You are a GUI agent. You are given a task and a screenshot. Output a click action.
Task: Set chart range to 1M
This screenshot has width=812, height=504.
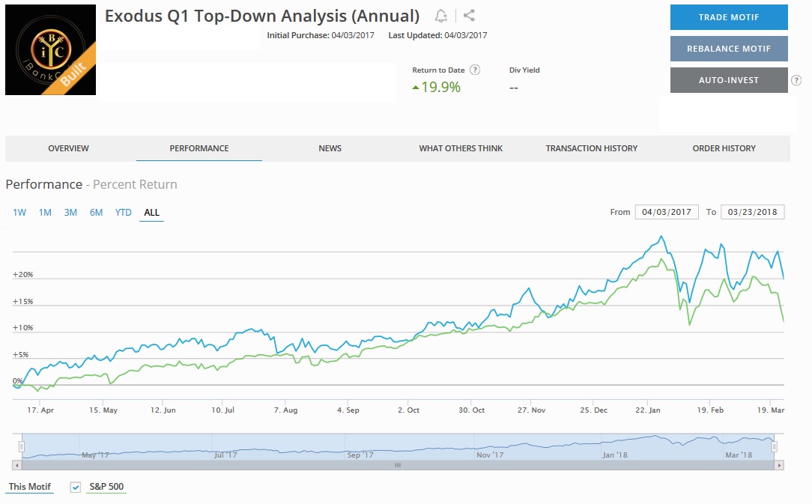point(45,213)
